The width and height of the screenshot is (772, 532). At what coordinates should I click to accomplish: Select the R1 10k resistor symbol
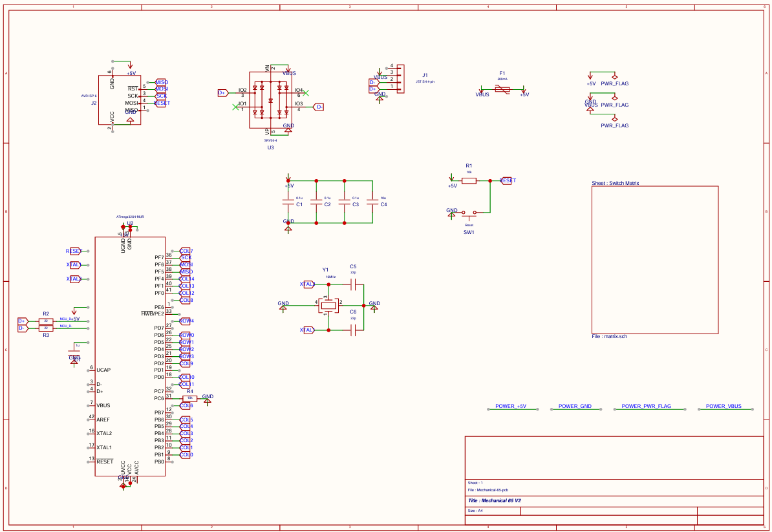(469, 181)
